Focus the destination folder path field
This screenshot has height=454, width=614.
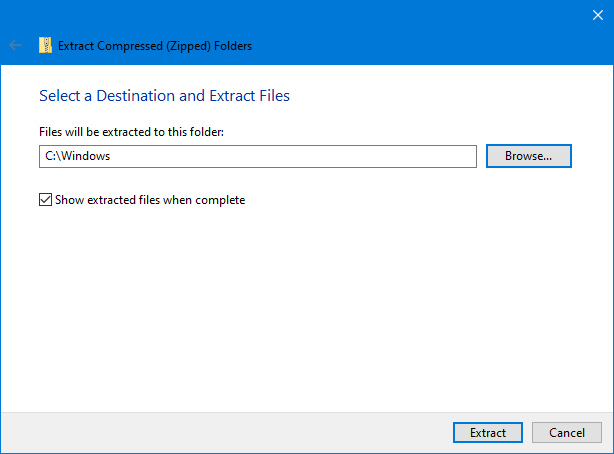(x=258, y=156)
